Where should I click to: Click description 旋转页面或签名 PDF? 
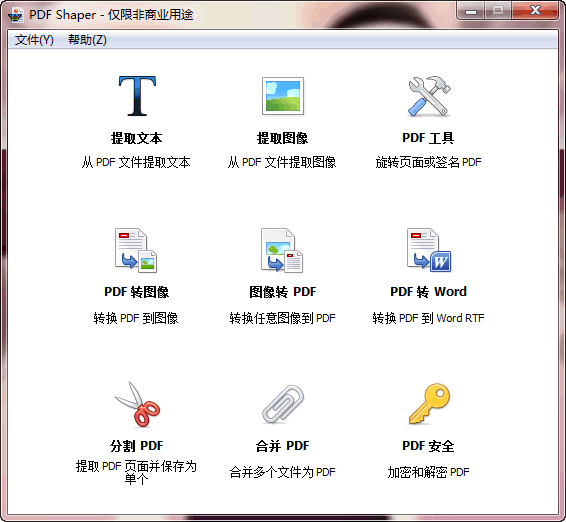coord(428,162)
